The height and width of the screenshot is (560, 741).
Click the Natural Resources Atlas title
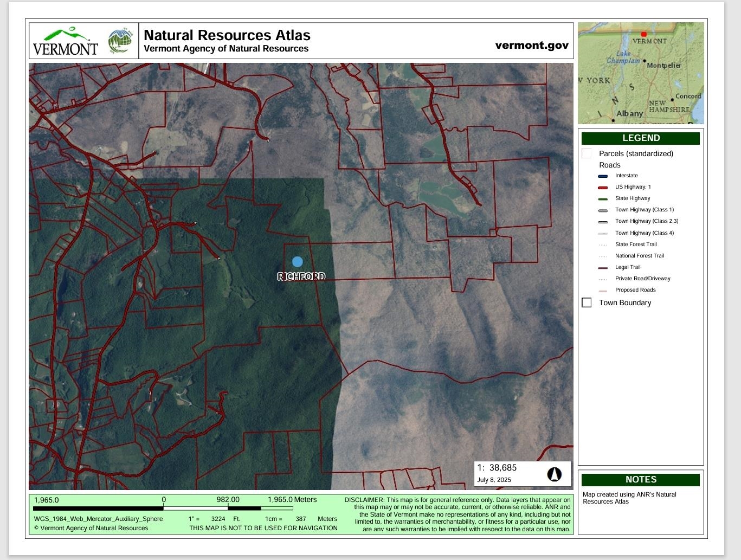tap(227, 35)
